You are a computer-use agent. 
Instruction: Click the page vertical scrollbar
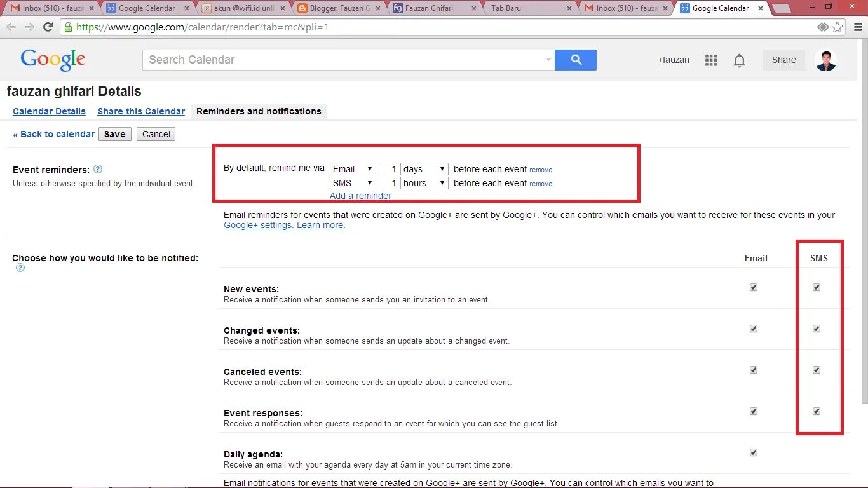coord(864,222)
